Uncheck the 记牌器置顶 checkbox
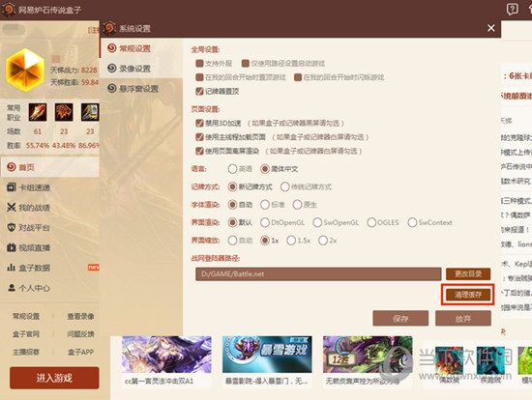 (199, 91)
